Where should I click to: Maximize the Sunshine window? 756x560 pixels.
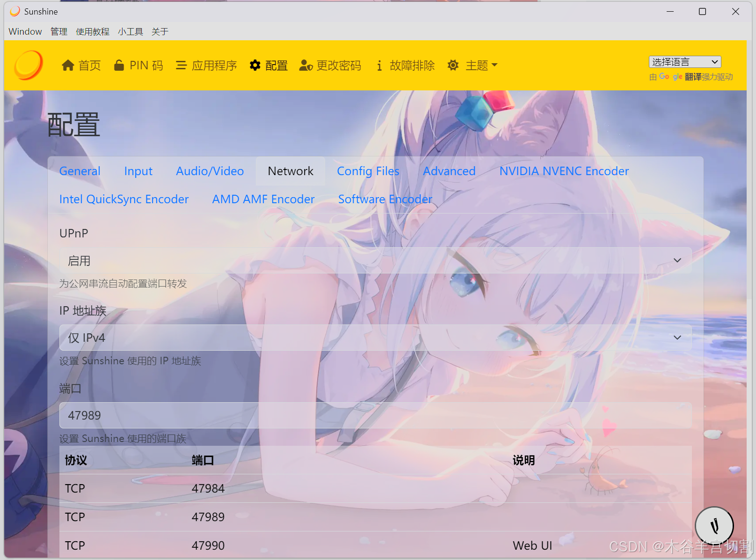coord(702,11)
